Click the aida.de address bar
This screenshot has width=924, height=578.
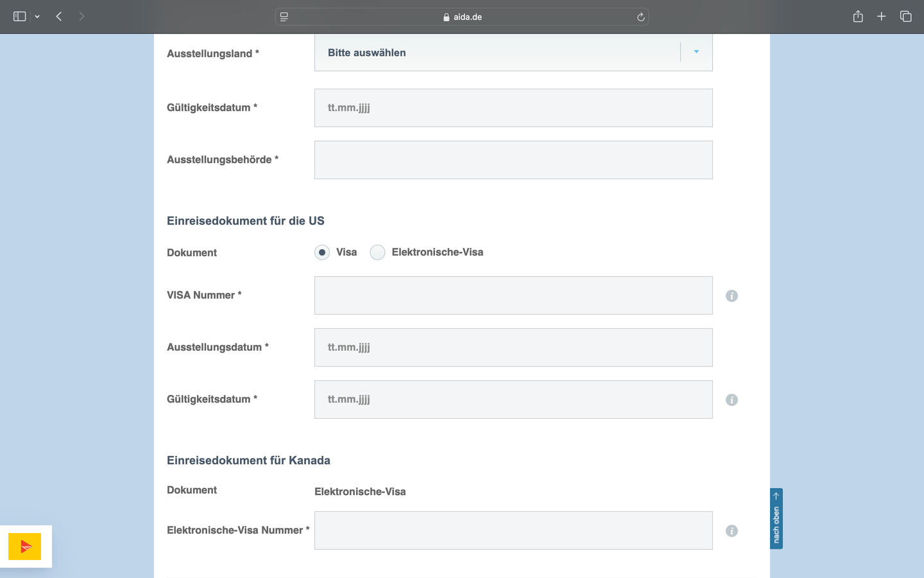462,17
